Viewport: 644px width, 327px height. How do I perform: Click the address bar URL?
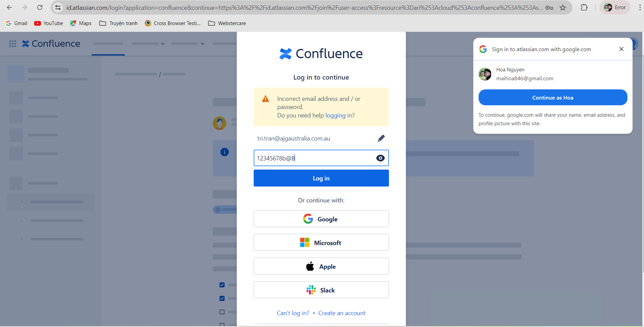click(304, 7)
